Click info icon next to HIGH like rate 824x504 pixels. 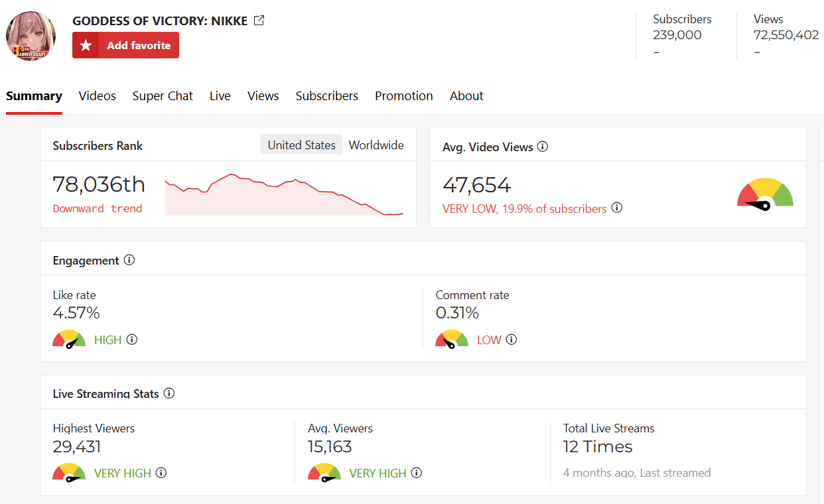click(x=132, y=340)
